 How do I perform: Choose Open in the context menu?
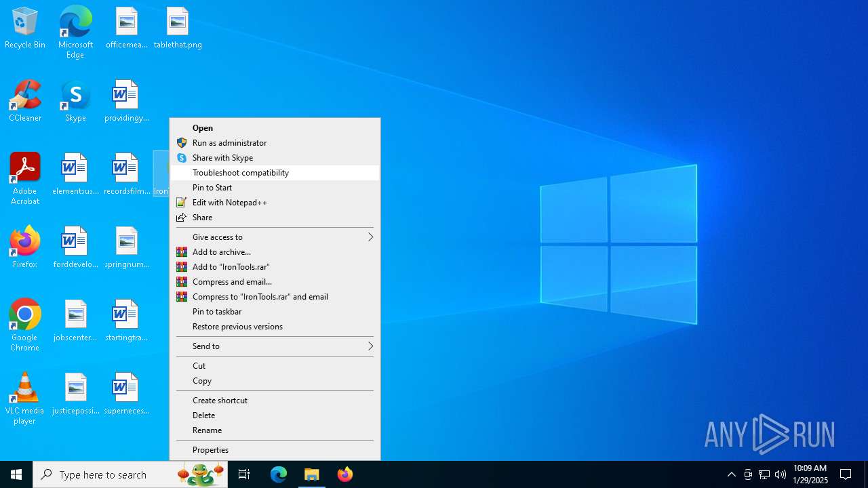coord(275,128)
